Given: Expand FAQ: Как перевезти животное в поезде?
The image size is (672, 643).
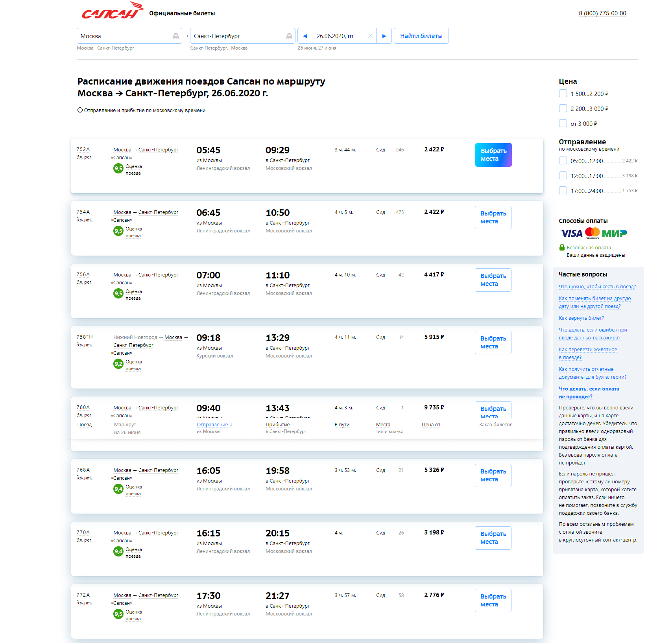Looking at the screenshot, I should pyautogui.click(x=588, y=353).
